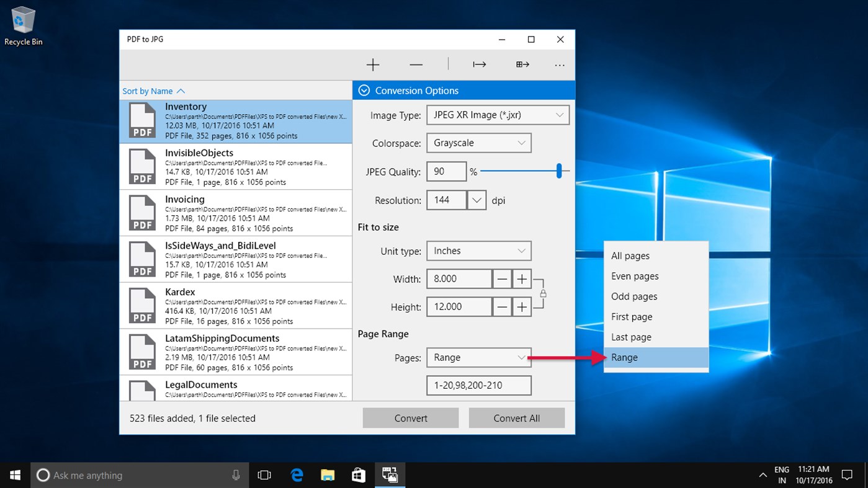Click the page range text field
The height and width of the screenshot is (488, 868).
478,385
